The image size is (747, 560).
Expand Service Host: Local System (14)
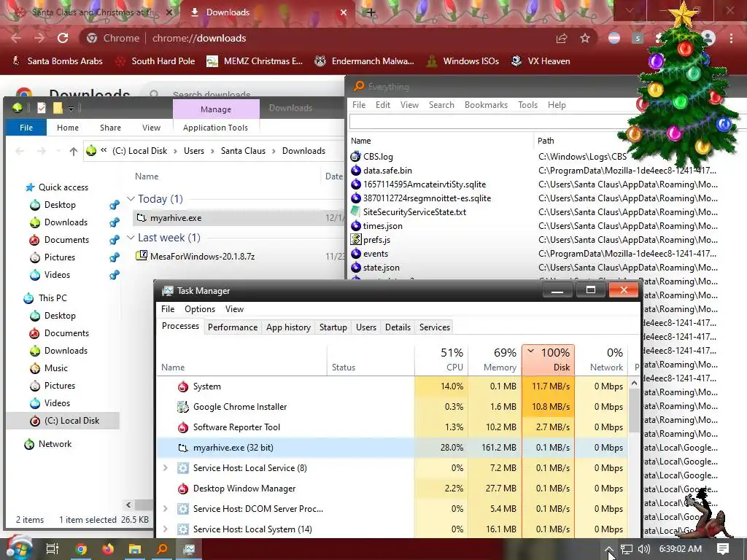(x=166, y=529)
